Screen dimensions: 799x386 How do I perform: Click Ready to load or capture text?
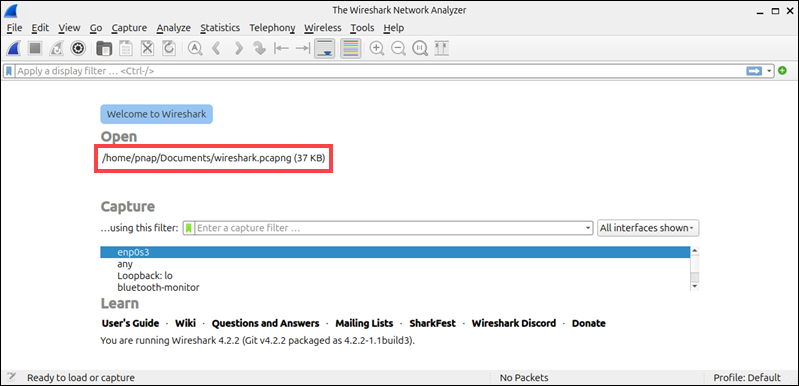pos(81,378)
